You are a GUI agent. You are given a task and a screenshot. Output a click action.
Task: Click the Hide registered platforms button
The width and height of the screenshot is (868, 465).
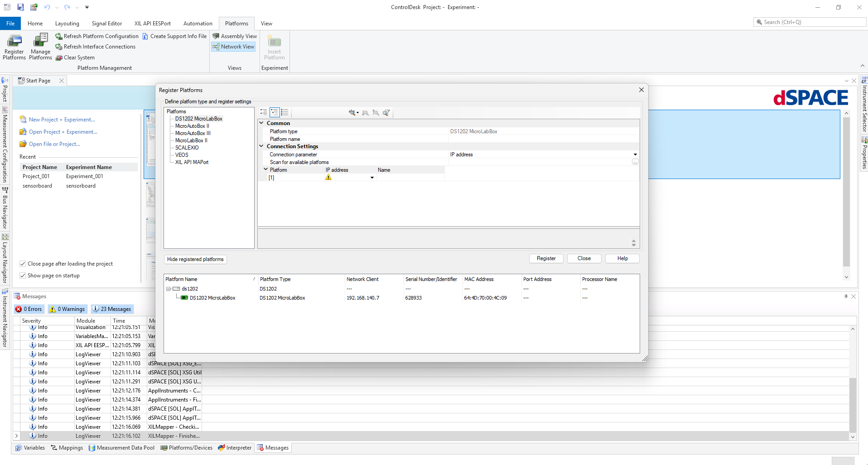tap(195, 259)
